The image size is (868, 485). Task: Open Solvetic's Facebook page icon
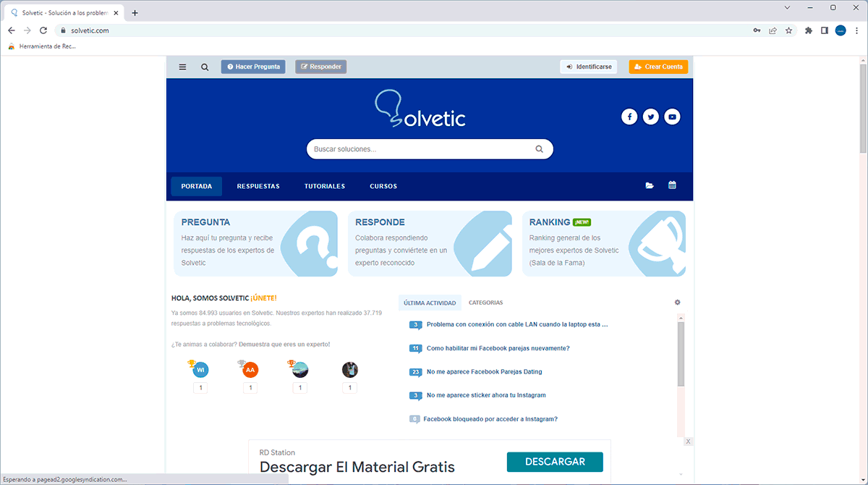629,117
